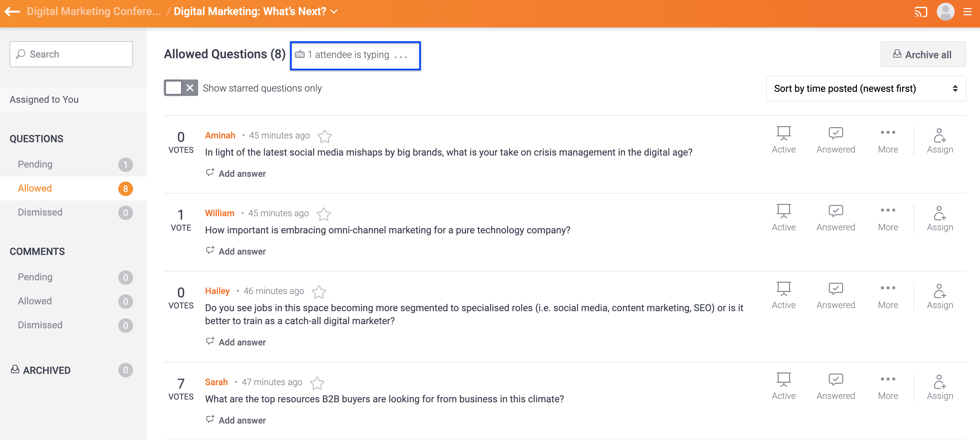The image size is (980, 440).
Task: Mark William's question as Answered
Action: tap(835, 218)
